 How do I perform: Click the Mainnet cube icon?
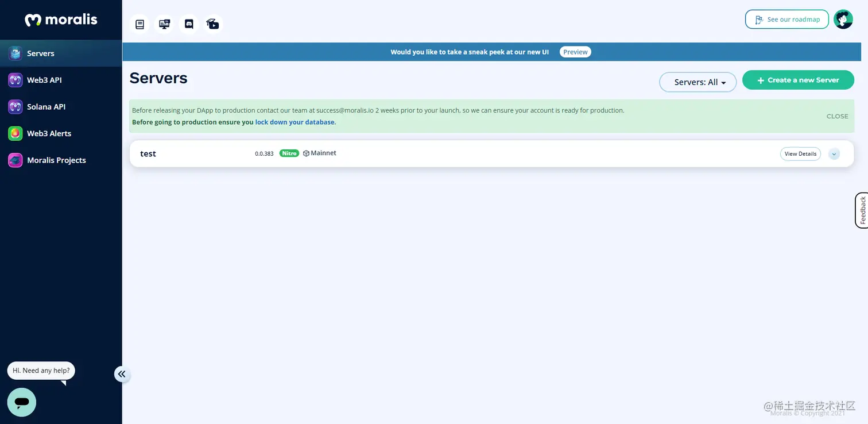click(x=306, y=153)
